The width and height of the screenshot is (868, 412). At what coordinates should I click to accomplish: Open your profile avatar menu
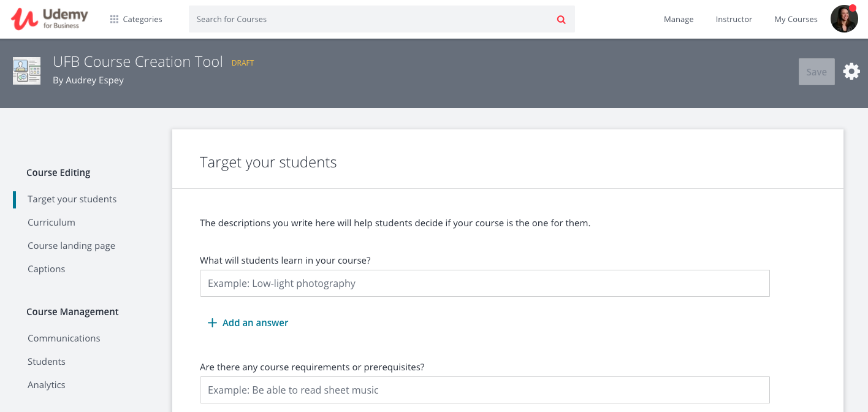coord(844,18)
